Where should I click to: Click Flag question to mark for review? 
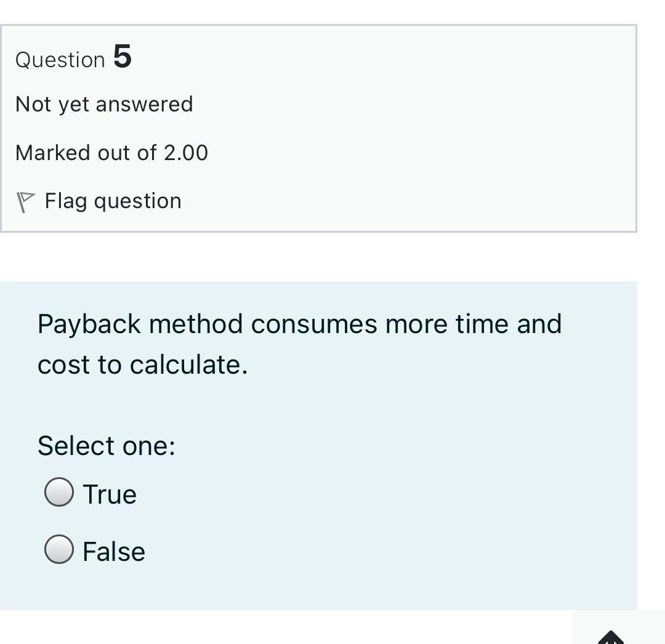tap(113, 200)
